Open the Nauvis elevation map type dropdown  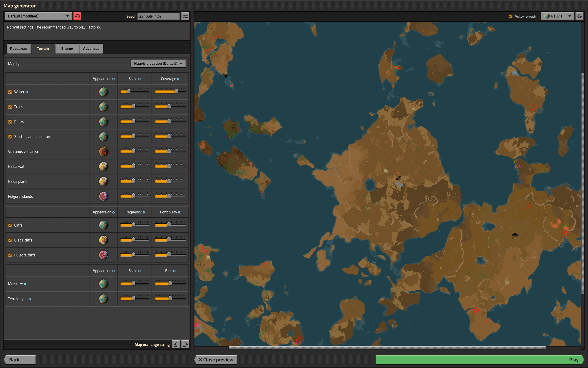[x=158, y=63]
